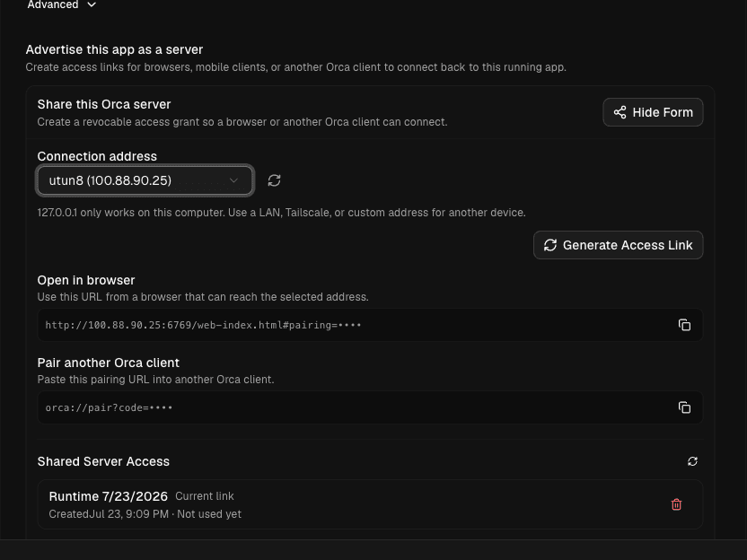
Task: Click the Generate Access Link refresh icon
Action: pos(550,245)
